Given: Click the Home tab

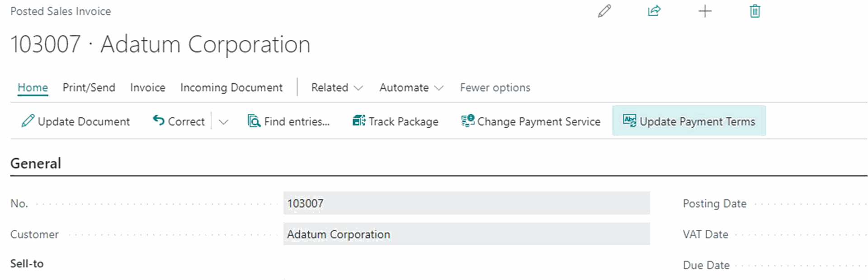Looking at the screenshot, I should click(33, 88).
